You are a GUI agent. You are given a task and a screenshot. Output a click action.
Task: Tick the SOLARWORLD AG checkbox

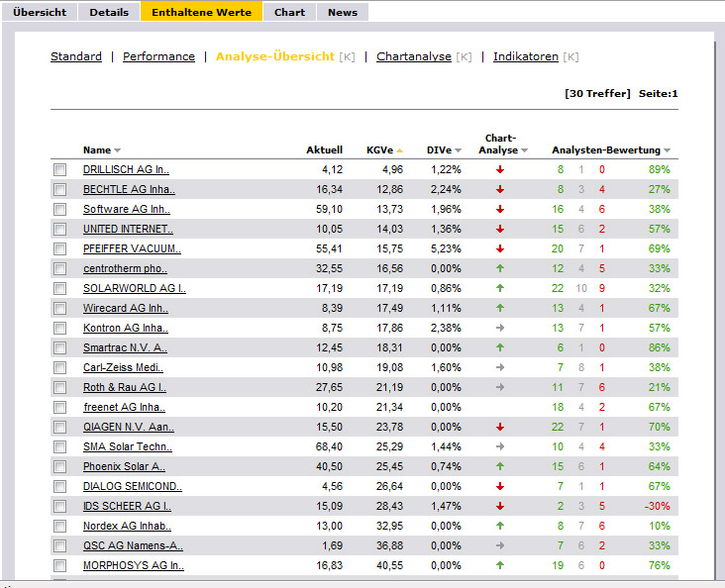point(59,288)
